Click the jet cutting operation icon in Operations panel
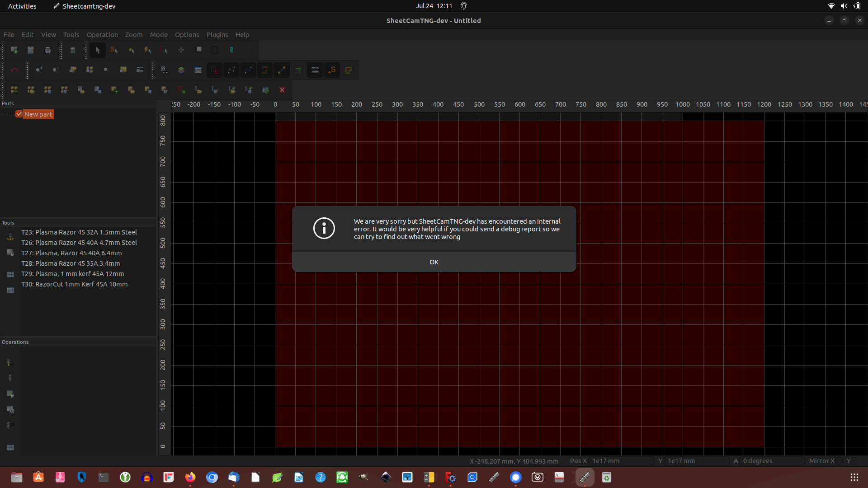Image resolution: width=868 pixels, height=488 pixels. click(10, 362)
